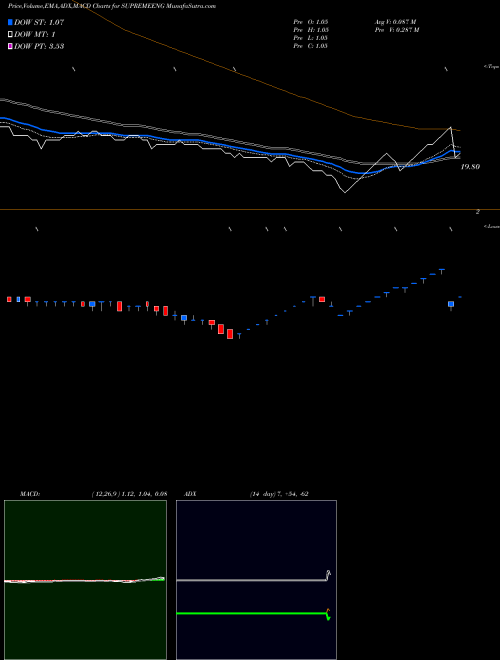The width and height of the screenshot is (500, 660).
Task: Click the magenta DOW PT legend swatch
Action: (11, 46)
